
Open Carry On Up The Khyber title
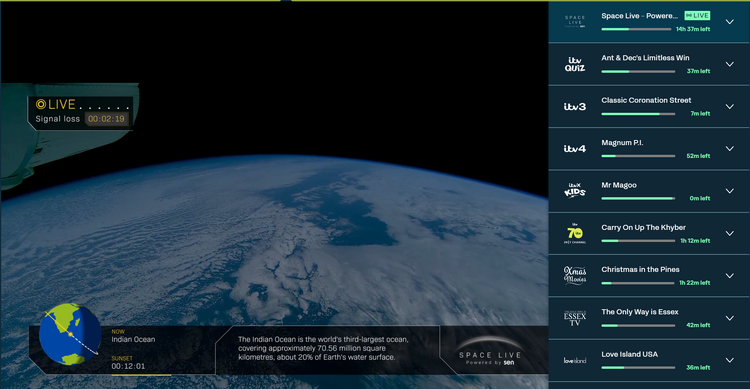tap(643, 227)
